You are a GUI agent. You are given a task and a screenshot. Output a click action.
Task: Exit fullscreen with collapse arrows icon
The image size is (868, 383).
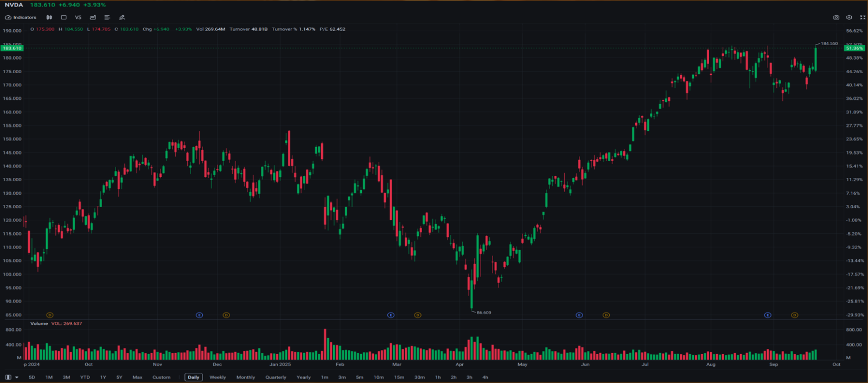[x=863, y=17]
